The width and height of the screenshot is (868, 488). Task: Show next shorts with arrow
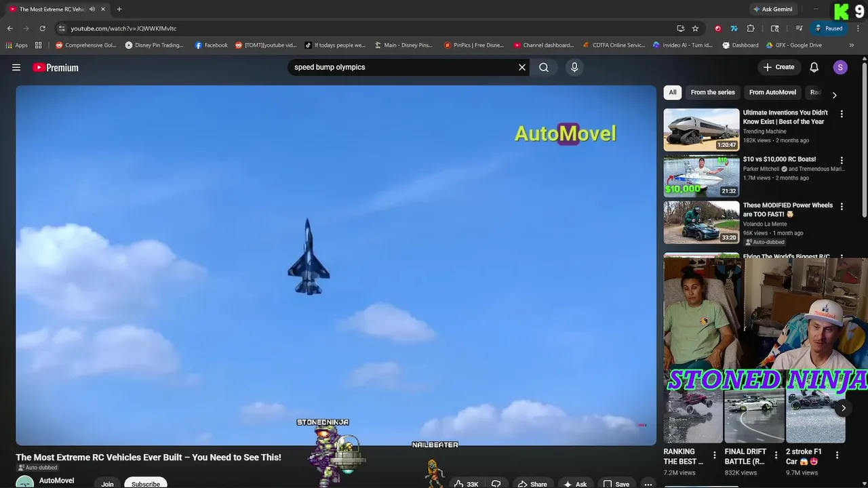(843, 407)
